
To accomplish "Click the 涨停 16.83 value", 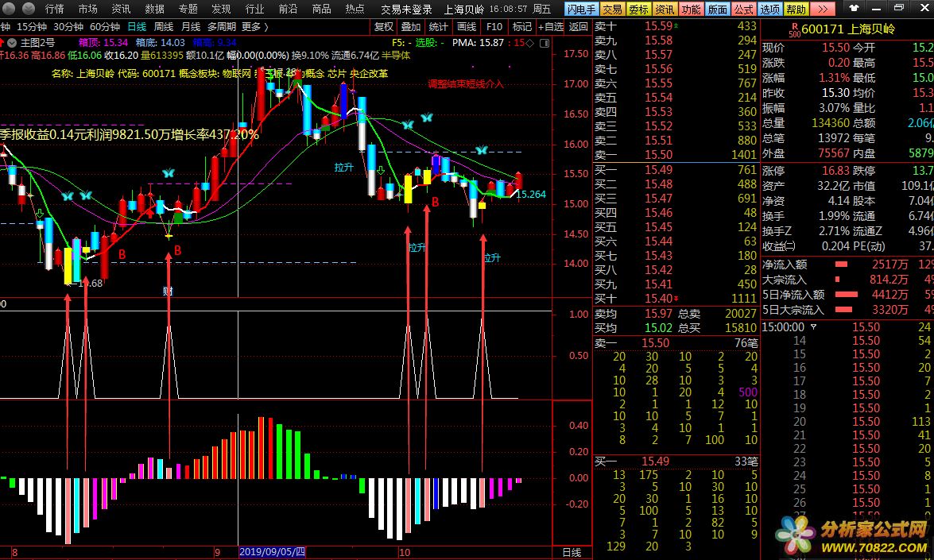I will [x=835, y=171].
